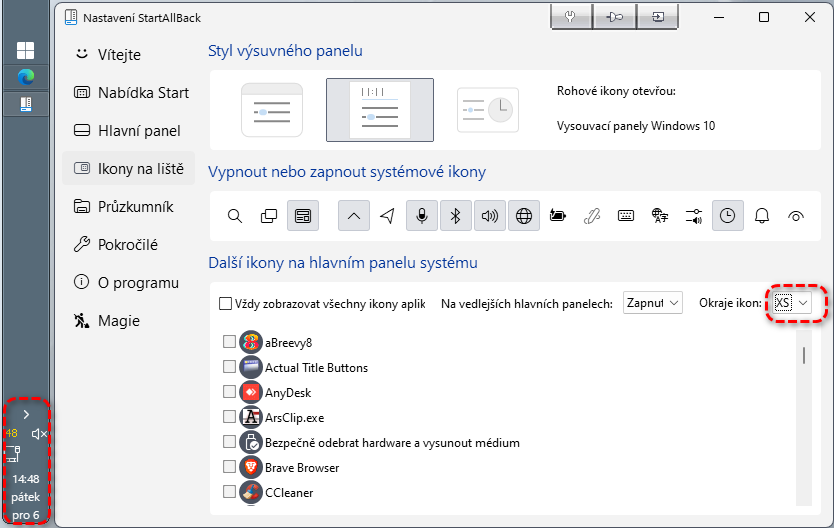Click StartAllBack taskbar app icon
This screenshot has height=528, width=834.
pos(26,104)
